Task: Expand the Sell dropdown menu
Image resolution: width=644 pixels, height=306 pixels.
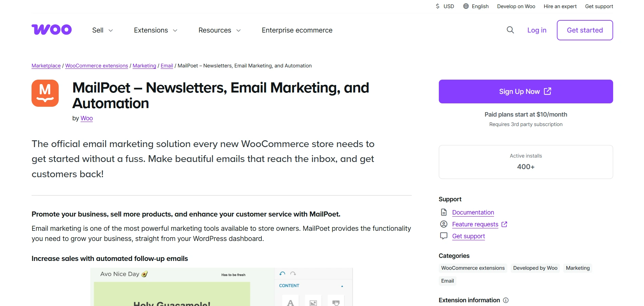Action: tap(102, 30)
